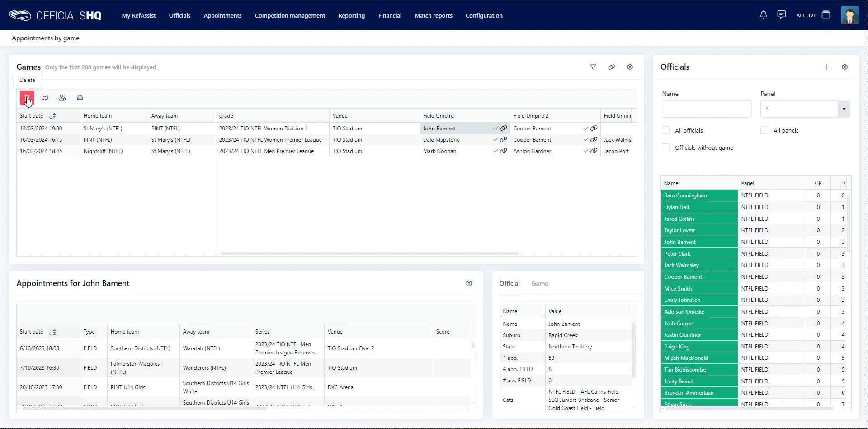Open the notifications bell

(x=763, y=15)
